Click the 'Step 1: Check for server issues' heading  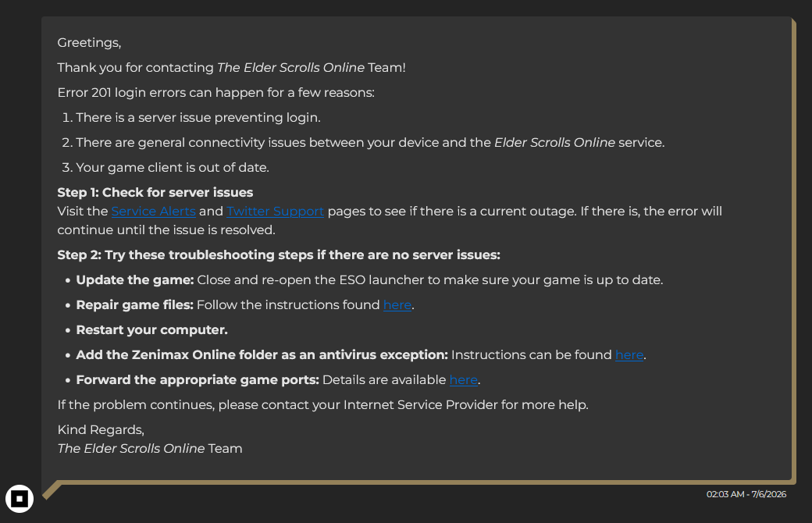[x=155, y=193]
